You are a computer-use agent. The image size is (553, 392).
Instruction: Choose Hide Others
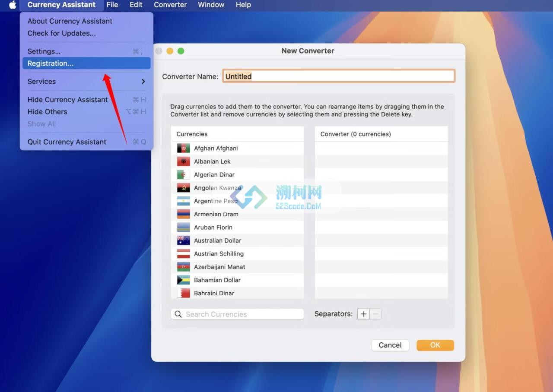[x=86, y=112]
